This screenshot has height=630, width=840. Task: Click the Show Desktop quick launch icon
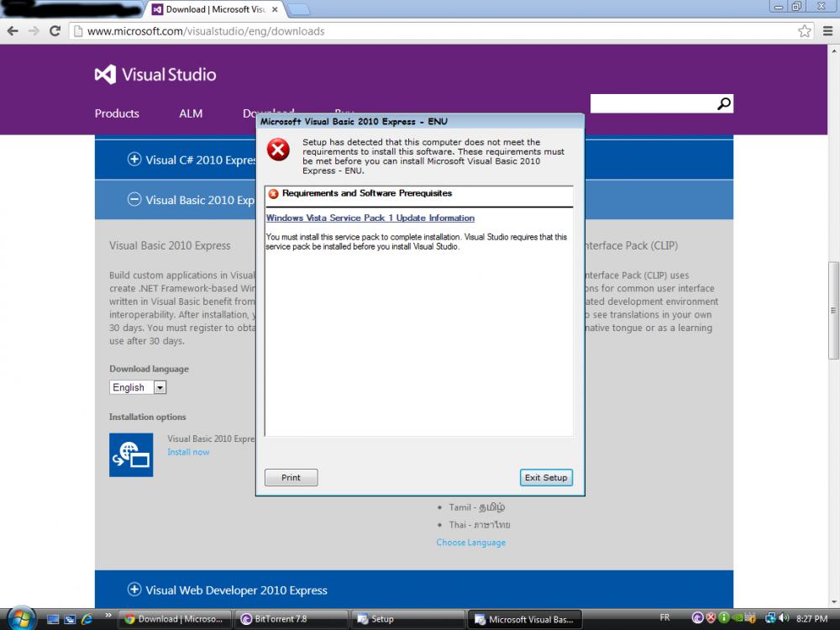point(52,619)
